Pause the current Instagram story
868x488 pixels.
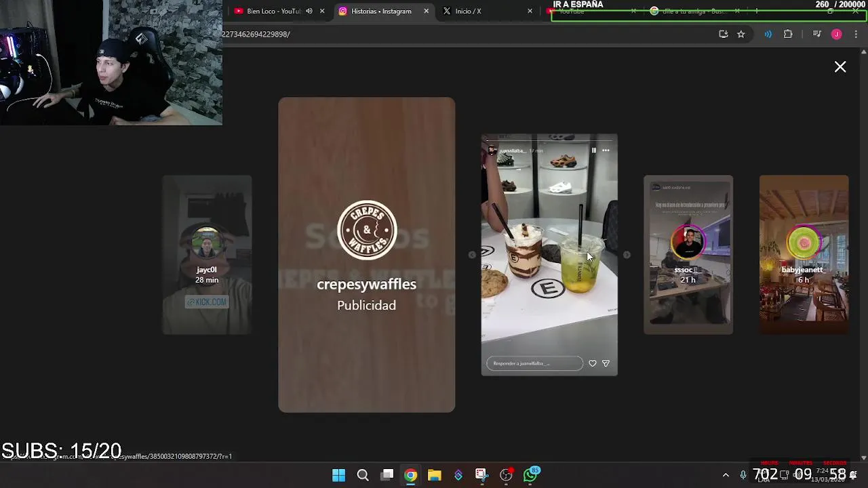(x=593, y=150)
